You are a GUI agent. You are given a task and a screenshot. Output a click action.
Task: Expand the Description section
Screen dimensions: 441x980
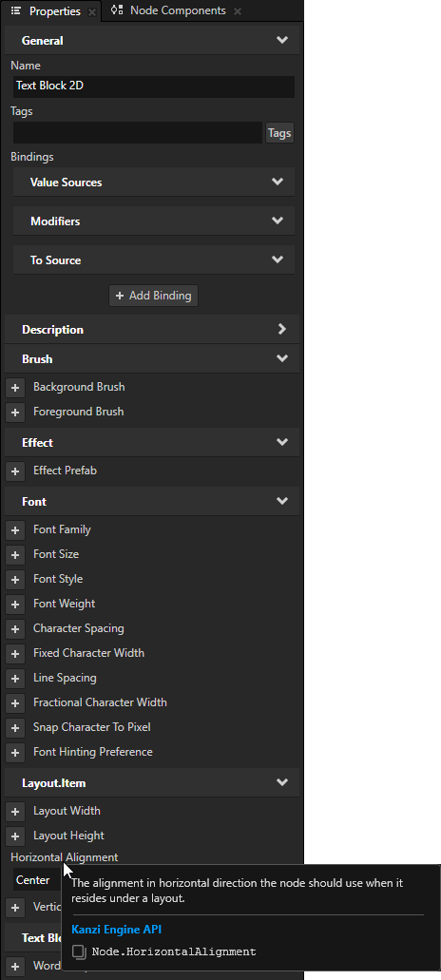[x=282, y=330]
